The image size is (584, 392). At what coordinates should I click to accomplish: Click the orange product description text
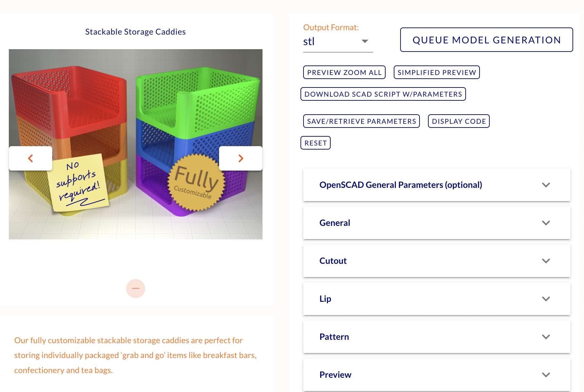(135, 355)
